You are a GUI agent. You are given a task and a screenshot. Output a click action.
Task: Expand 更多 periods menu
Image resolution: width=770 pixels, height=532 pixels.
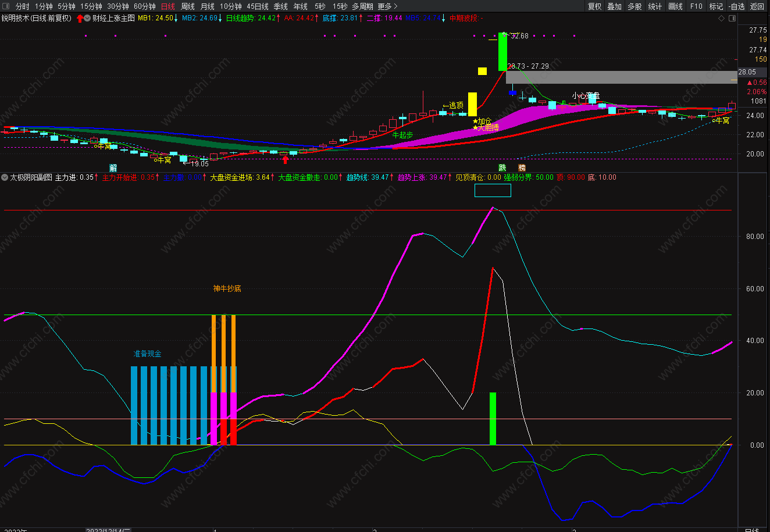click(388, 6)
